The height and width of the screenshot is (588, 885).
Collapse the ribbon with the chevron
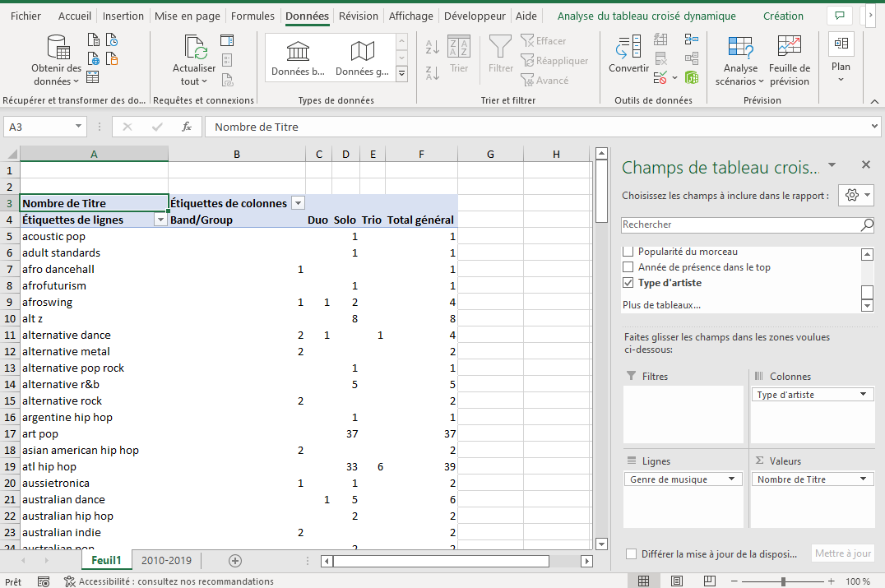click(874, 102)
